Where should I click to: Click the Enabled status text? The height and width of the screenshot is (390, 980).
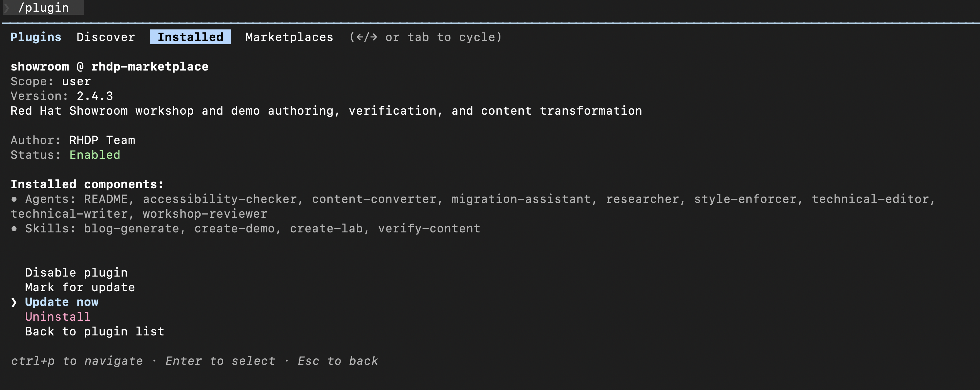coord(95,155)
